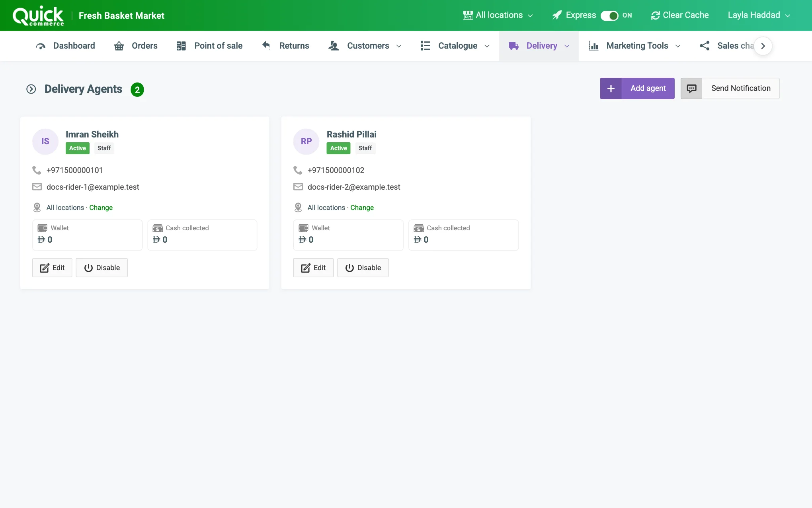Click the Express rocket icon

point(557,15)
